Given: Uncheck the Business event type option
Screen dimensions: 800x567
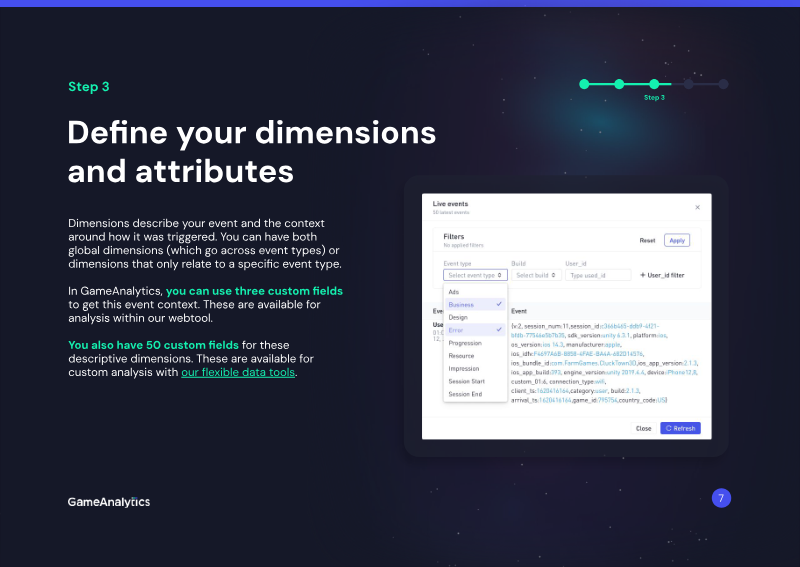Looking at the screenshot, I should [475, 304].
